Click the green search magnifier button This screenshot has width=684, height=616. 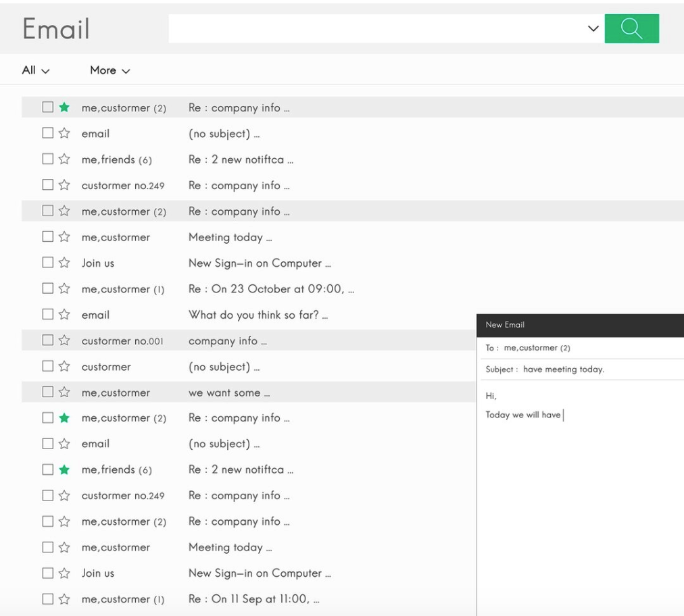click(631, 28)
